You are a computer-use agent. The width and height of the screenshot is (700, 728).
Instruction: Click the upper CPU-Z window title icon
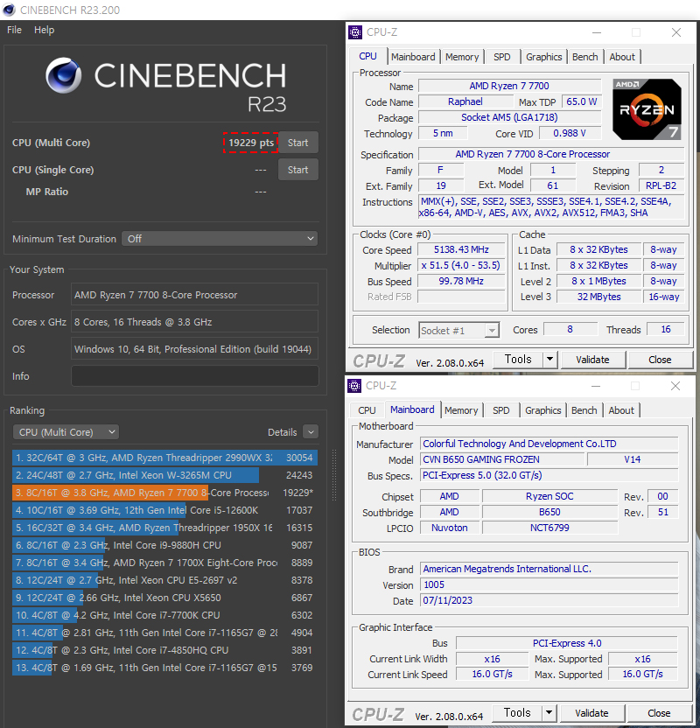[355, 32]
